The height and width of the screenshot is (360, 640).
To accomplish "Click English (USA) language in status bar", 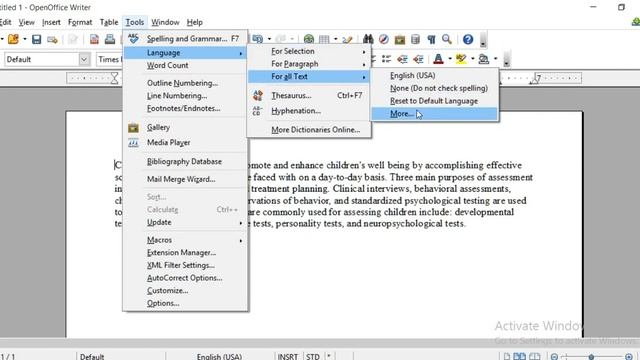I will coord(220,356).
